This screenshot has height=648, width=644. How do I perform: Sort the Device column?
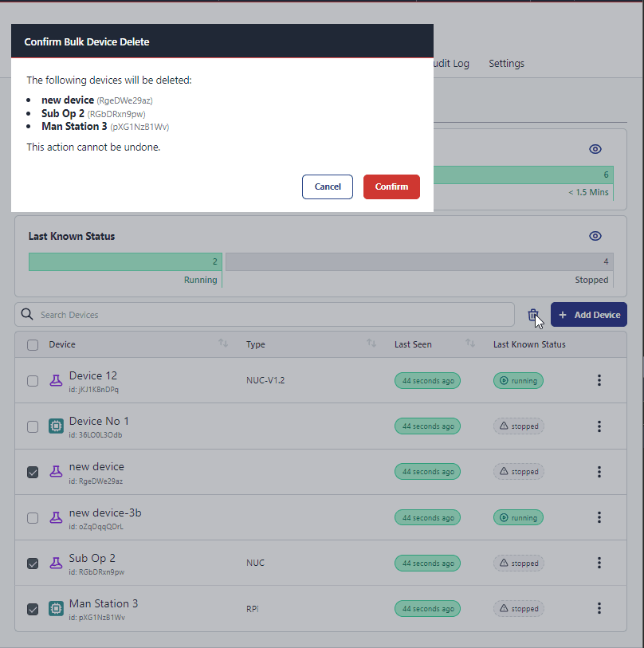223,343
